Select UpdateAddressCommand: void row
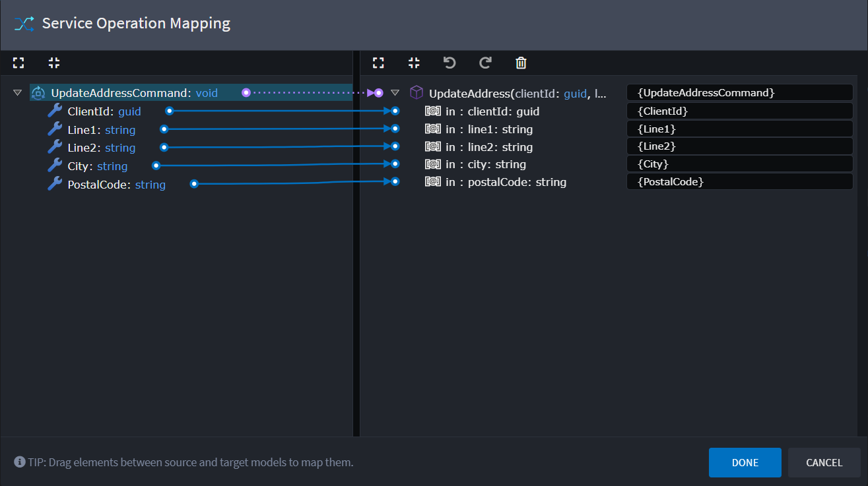 point(191,93)
